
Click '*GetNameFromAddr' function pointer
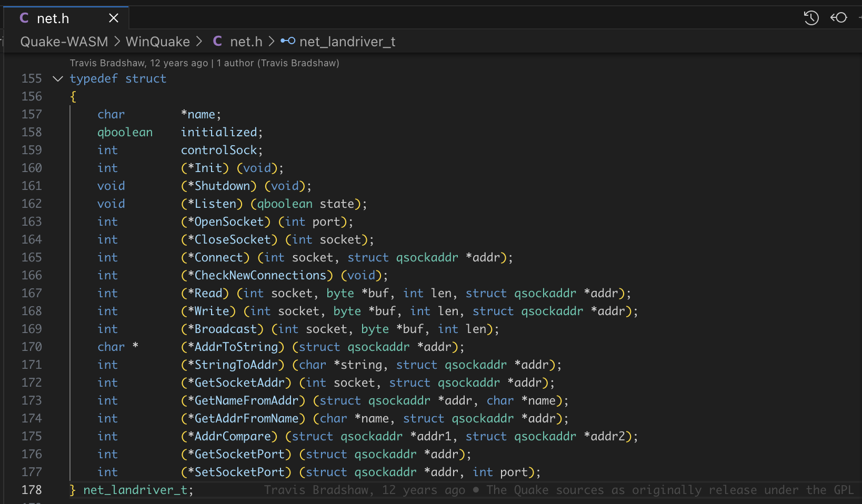[x=243, y=401]
